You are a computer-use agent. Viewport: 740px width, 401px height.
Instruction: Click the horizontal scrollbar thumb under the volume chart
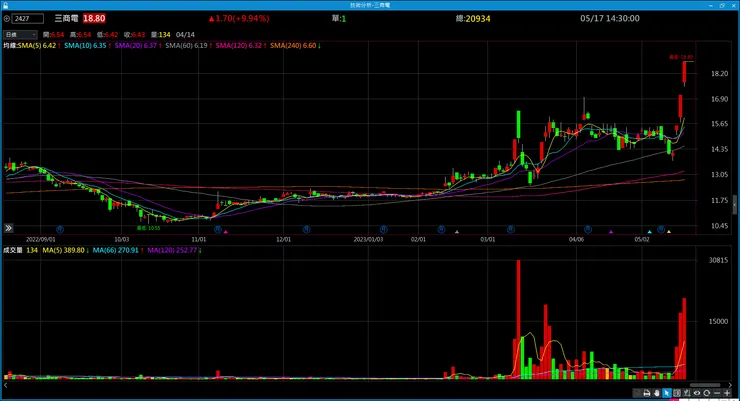pos(705,385)
